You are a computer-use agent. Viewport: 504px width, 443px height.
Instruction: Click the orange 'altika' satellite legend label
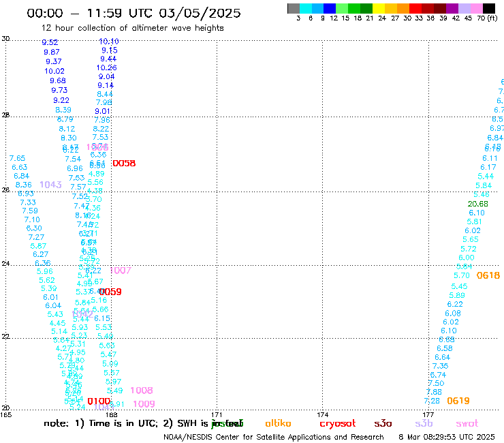point(278,423)
